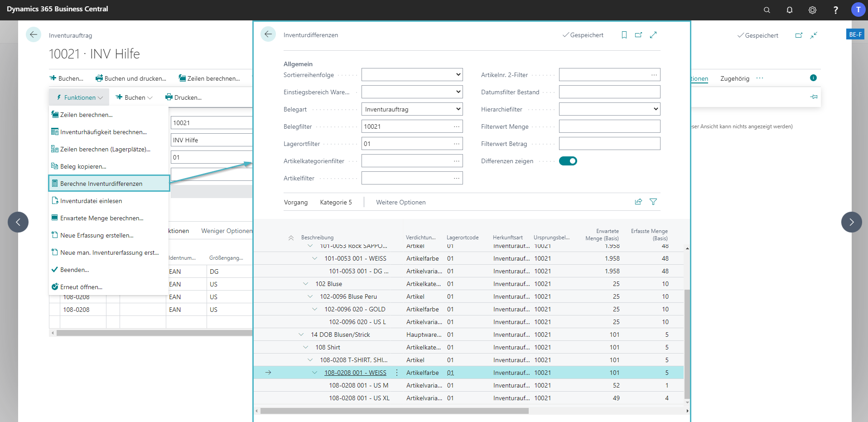Open the 108-0208 001 - WEISS link
This screenshot has width=868, height=422.
(355, 373)
